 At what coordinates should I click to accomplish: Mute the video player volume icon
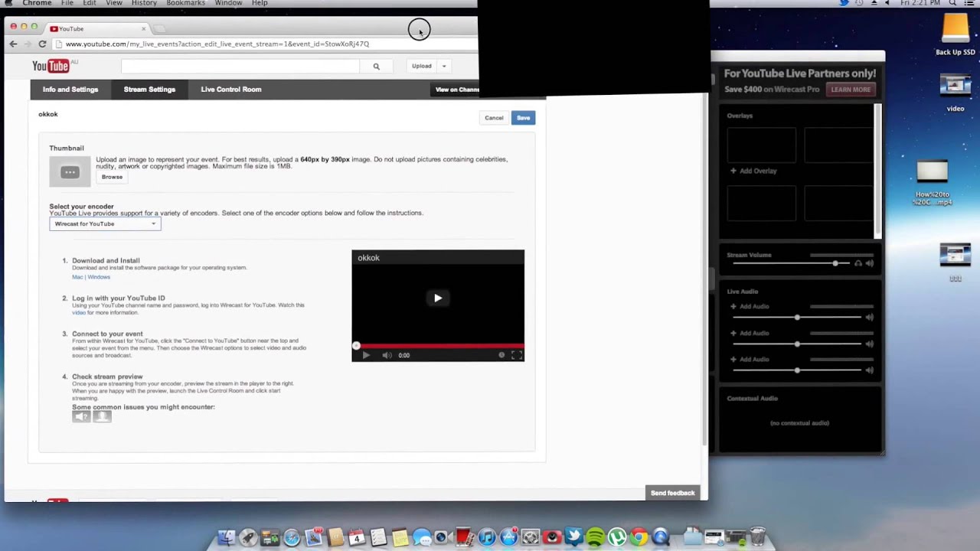[387, 355]
